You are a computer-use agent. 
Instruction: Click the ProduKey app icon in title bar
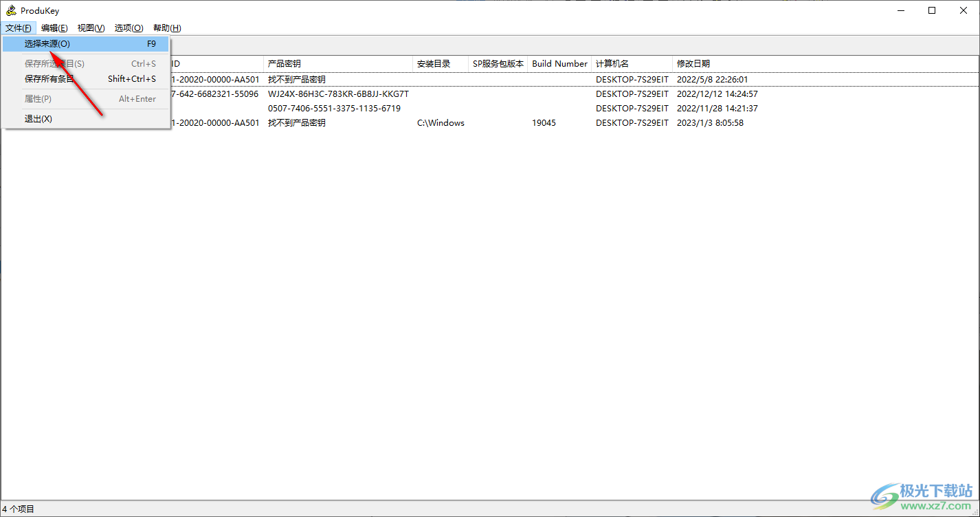click(x=11, y=10)
